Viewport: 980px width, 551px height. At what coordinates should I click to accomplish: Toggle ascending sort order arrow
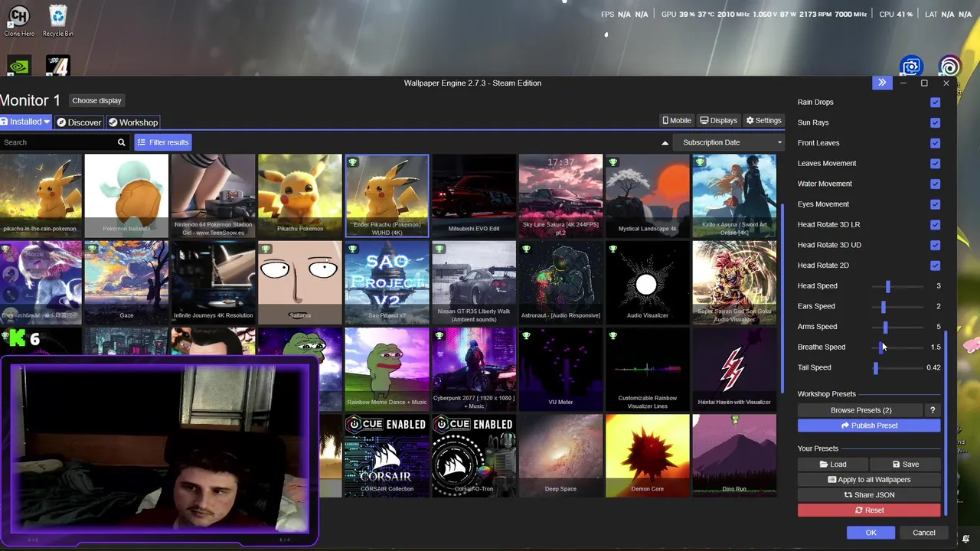[665, 142]
